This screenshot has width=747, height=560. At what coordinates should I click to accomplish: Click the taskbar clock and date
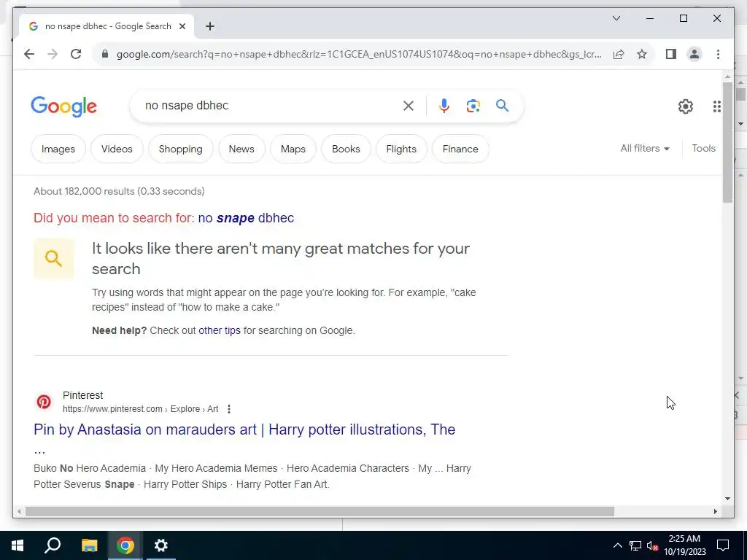tap(684, 545)
